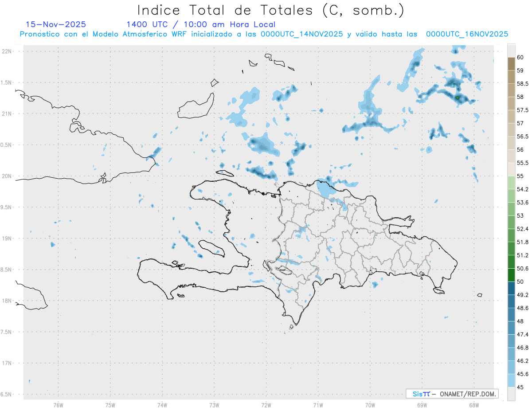Click the colorbar value 48.6
Screen dimensions: 532x411
click(523, 308)
